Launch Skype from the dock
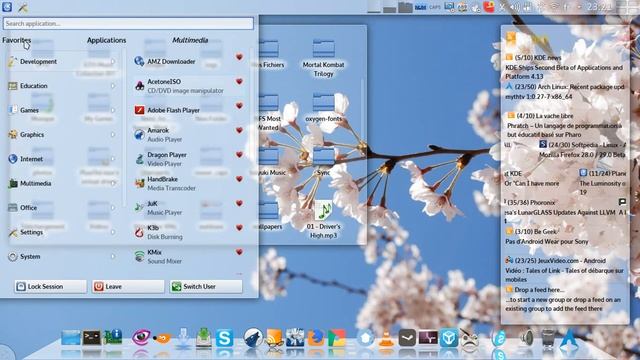This screenshot has width=640, height=360. [x=224, y=338]
